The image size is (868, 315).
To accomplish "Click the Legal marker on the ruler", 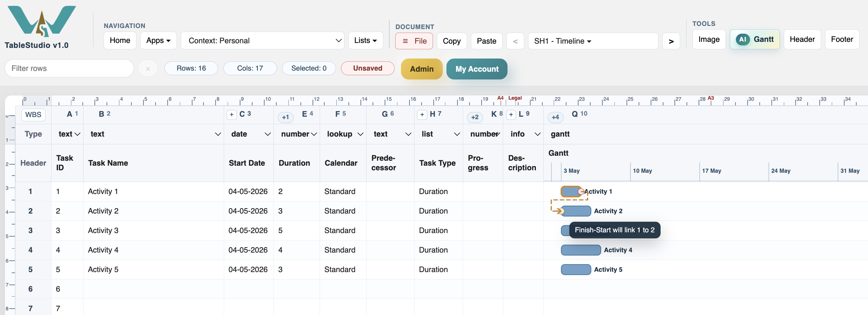I will (515, 98).
